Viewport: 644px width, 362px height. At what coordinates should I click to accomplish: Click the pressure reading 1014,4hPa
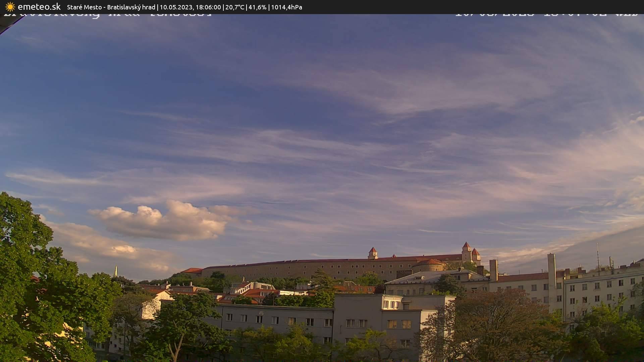287,7
